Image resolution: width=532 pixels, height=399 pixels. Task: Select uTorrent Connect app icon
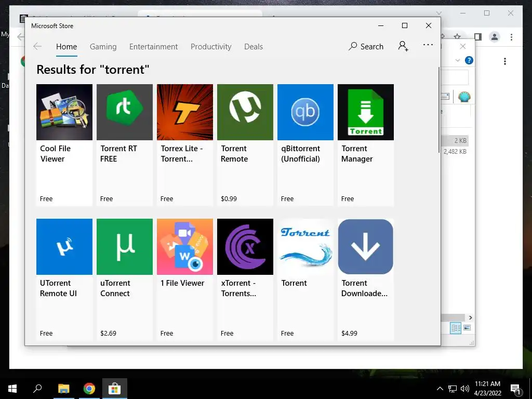click(x=125, y=247)
